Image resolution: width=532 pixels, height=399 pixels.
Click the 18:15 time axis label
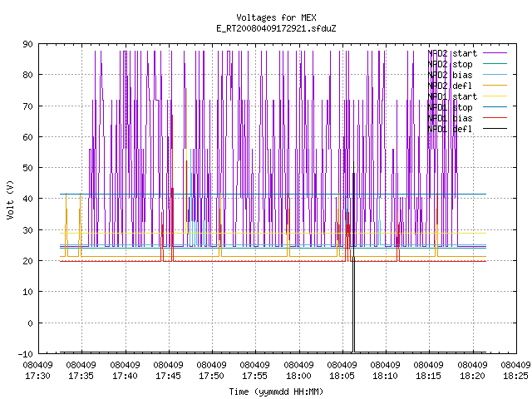[x=429, y=376]
